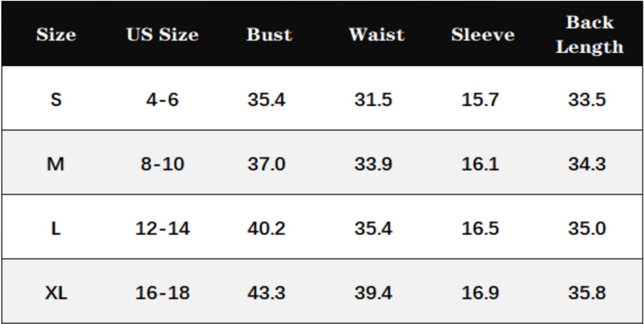The height and width of the screenshot is (324, 644).
Task: Select the M size cell
Action: point(56,164)
